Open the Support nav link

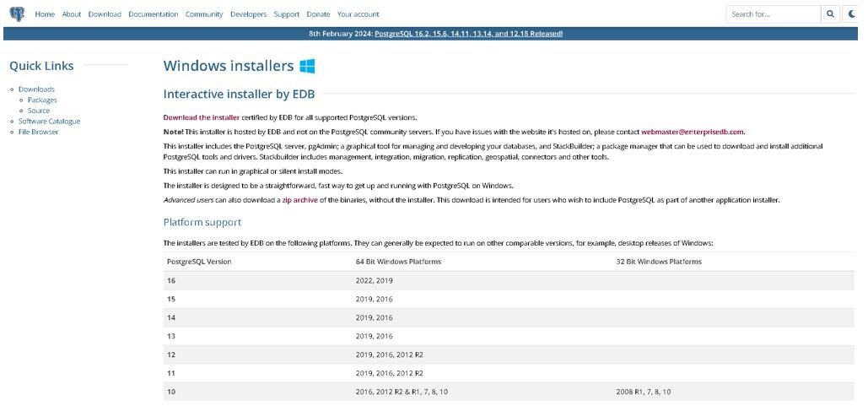click(287, 14)
